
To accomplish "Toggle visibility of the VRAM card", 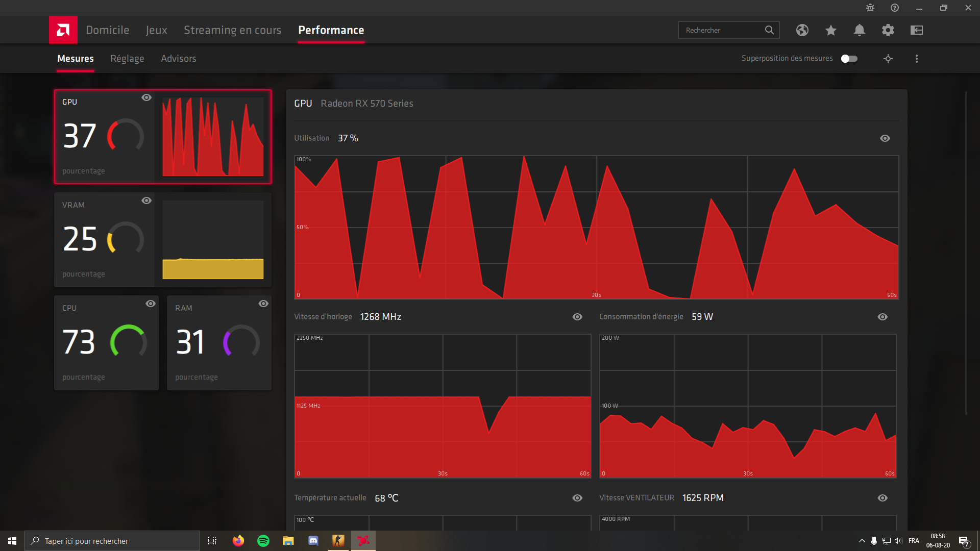I will [x=146, y=201].
